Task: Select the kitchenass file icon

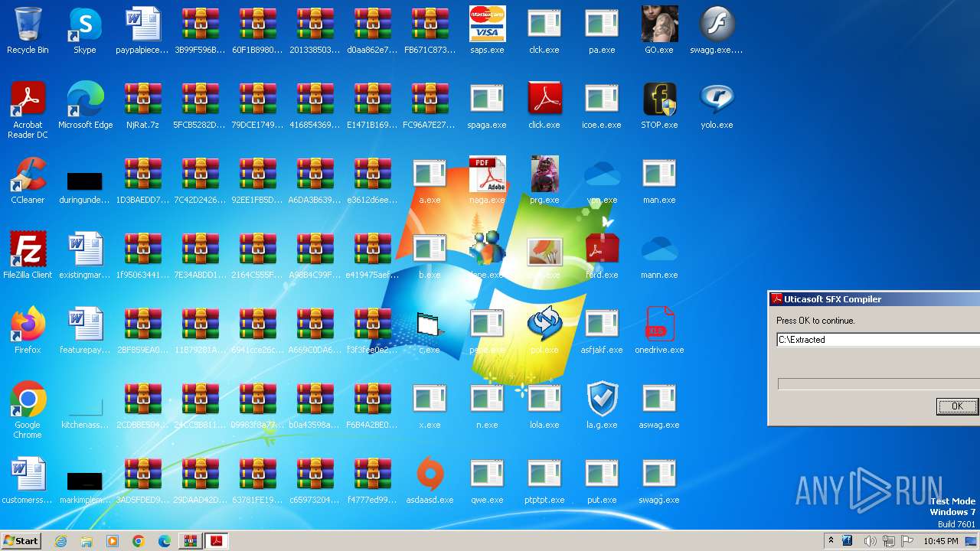Action: point(85,406)
